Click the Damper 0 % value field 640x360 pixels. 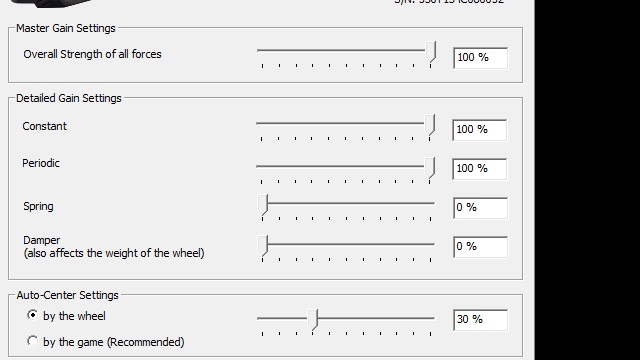click(x=480, y=247)
